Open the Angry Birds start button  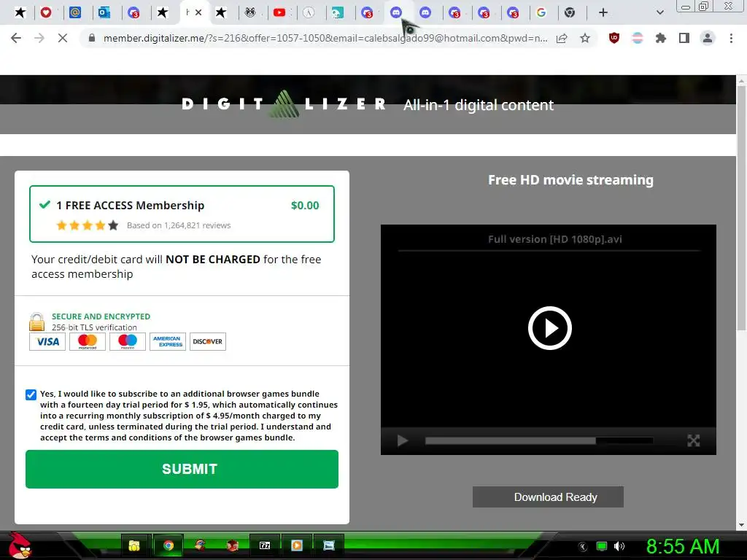[x=20, y=545]
